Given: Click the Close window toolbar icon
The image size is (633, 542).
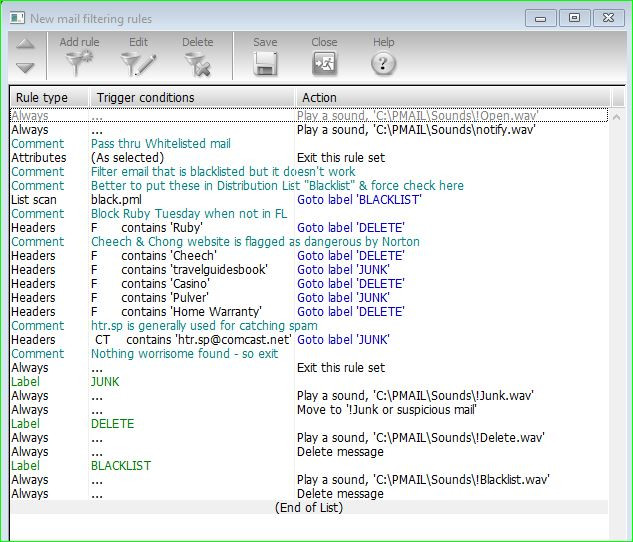Looking at the screenshot, I should (x=324, y=64).
